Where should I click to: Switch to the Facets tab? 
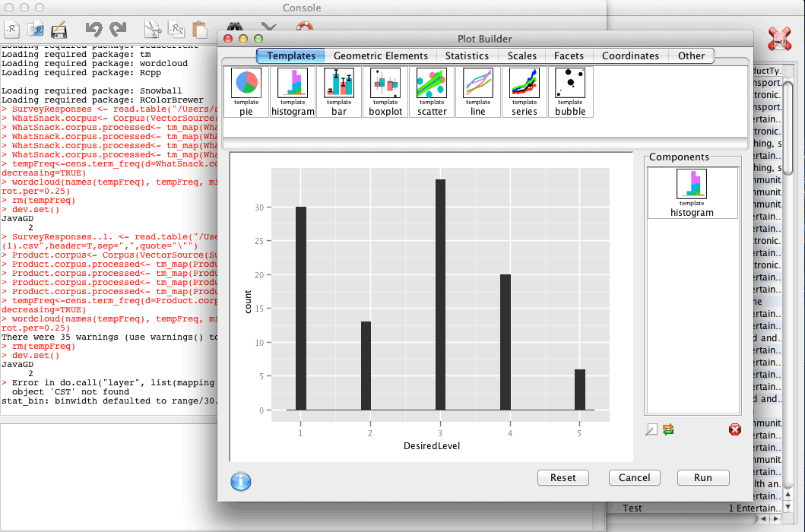(x=569, y=55)
